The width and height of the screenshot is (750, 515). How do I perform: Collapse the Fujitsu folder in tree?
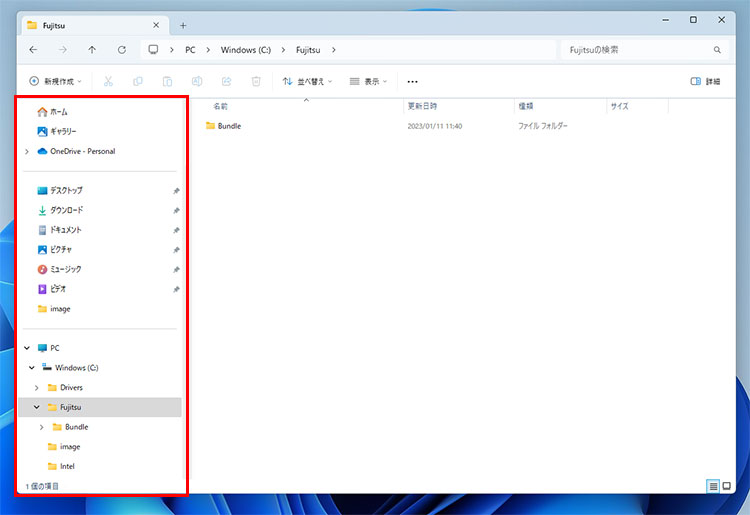click(x=37, y=407)
